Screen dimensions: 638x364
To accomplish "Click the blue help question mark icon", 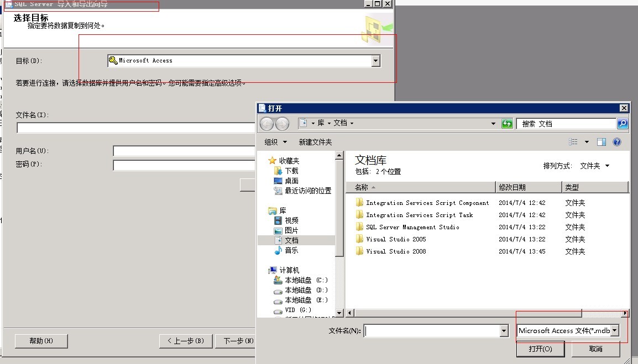I will [617, 141].
